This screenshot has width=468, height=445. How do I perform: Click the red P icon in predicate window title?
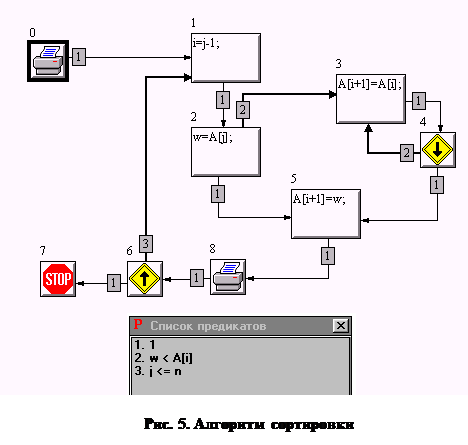(x=138, y=324)
